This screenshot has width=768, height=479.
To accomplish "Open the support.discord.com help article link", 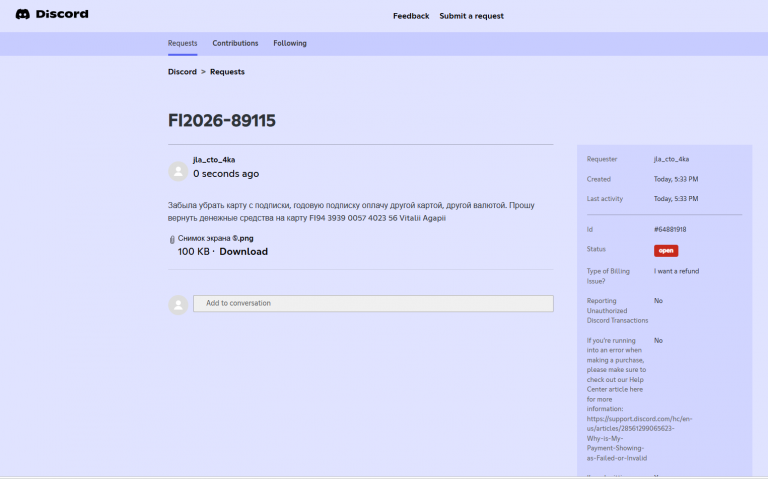I will coord(639,439).
